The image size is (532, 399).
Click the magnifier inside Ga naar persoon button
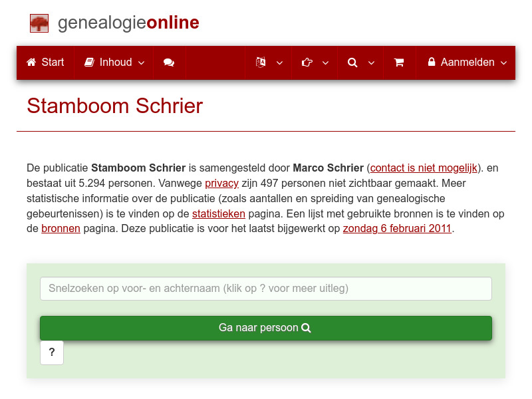pyautogui.click(x=306, y=328)
